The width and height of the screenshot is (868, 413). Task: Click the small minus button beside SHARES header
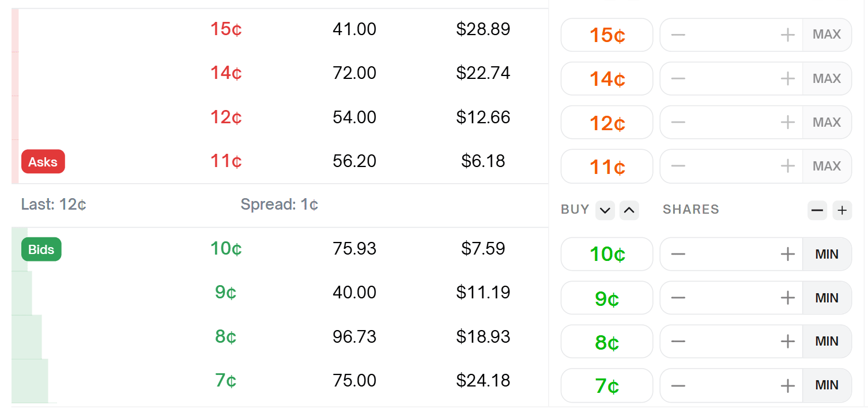(x=817, y=210)
